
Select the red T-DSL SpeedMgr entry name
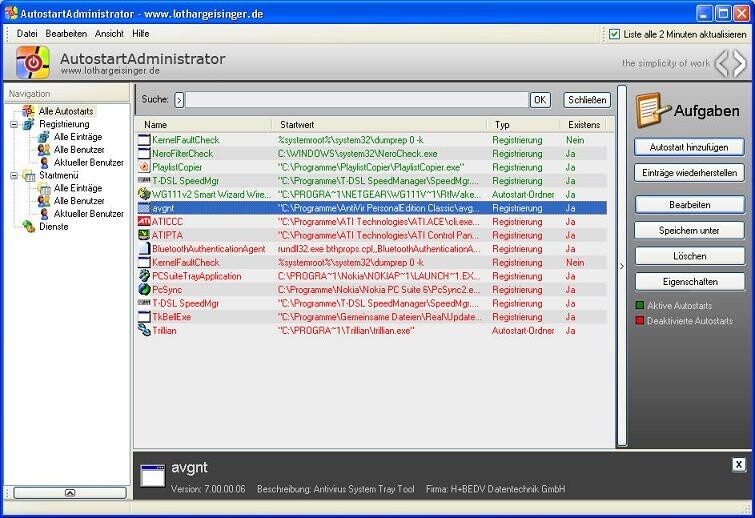pyautogui.click(x=185, y=303)
